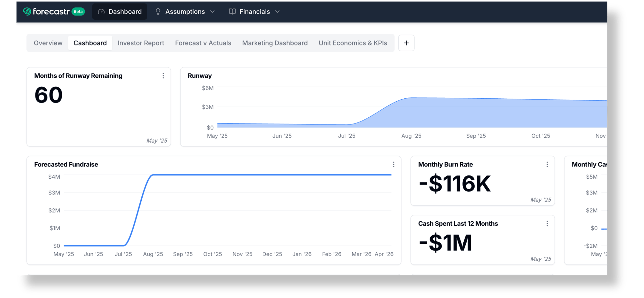Click the Runway chart title
The height and width of the screenshot is (298, 644).
tap(200, 76)
